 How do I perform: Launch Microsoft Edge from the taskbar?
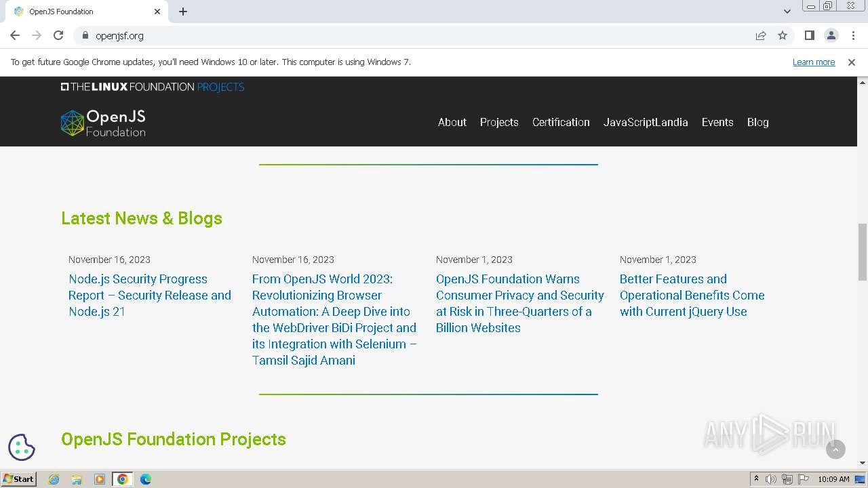click(146, 479)
